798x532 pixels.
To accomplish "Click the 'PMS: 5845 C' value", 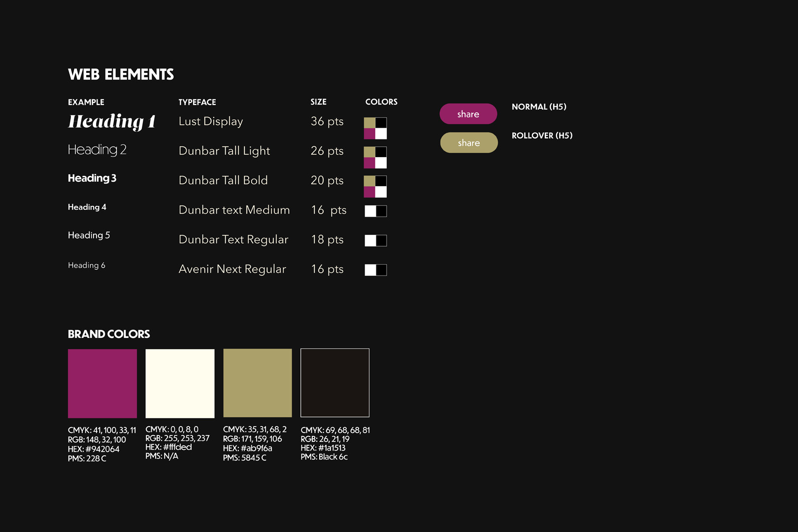I will point(244,458).
